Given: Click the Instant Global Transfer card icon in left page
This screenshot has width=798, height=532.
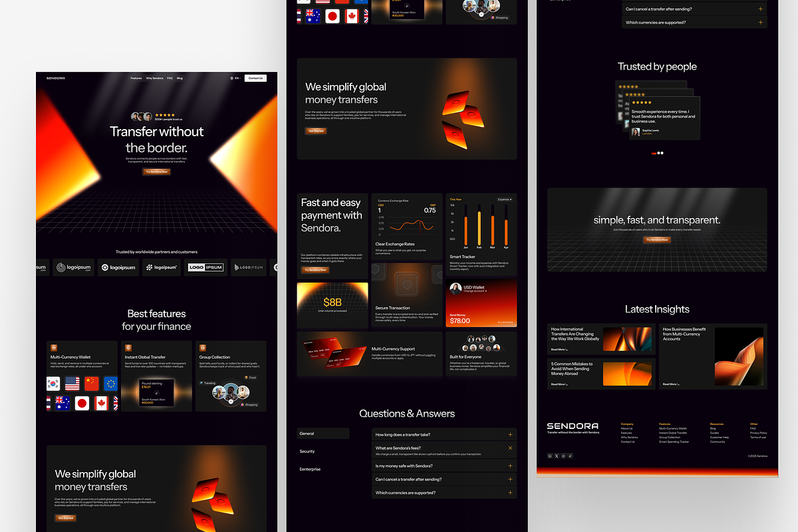Looking at the screenshot, I should pos(128,348).
